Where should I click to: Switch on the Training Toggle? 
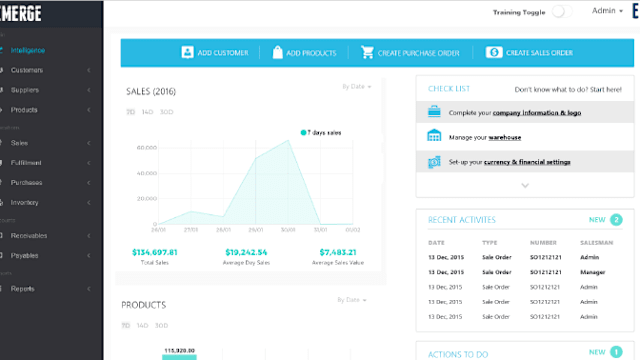(x=562, y=11)
